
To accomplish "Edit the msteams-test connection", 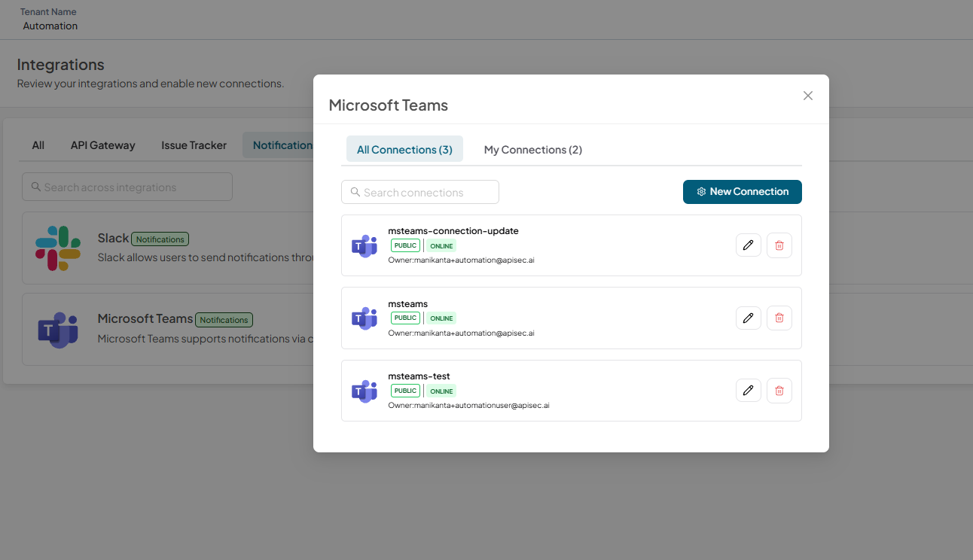I will pyautogui.click(x=748, y=390).
